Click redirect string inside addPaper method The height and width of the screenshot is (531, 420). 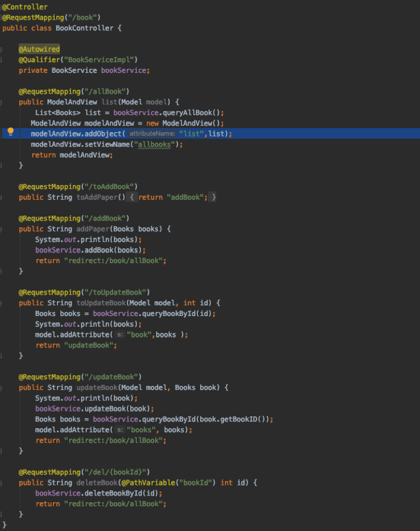(x=113, y=261)
